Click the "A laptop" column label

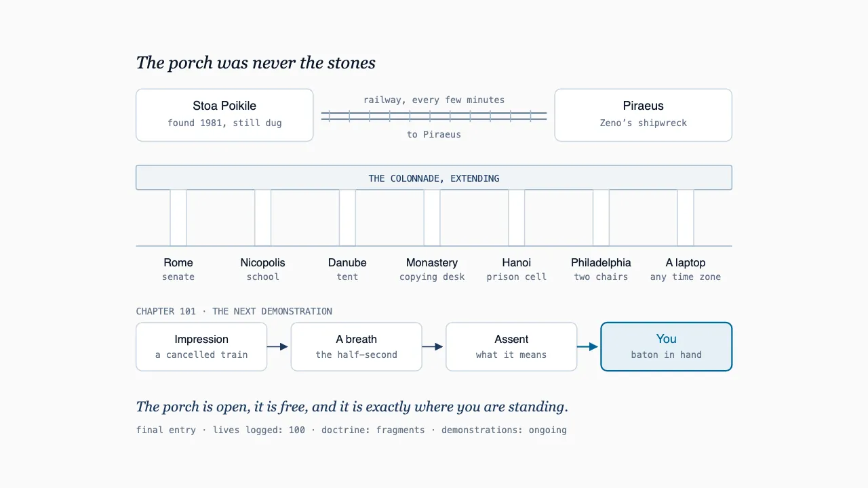point(686,262)
